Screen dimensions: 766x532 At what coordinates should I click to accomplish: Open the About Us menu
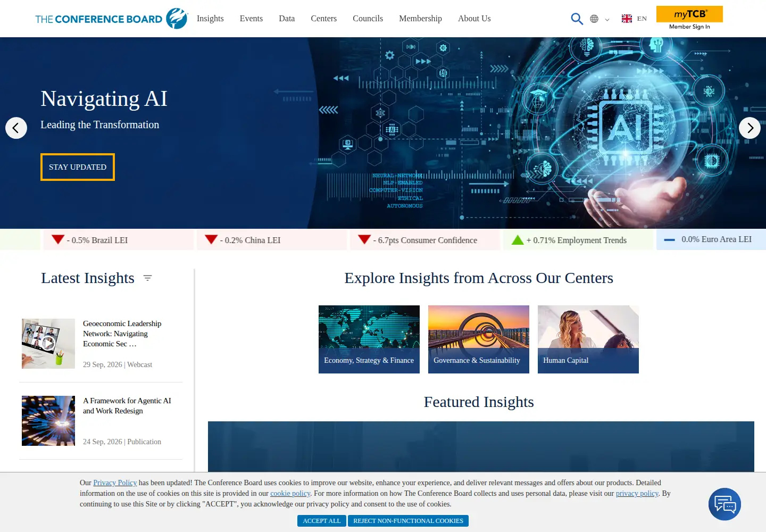coord(474,19)
